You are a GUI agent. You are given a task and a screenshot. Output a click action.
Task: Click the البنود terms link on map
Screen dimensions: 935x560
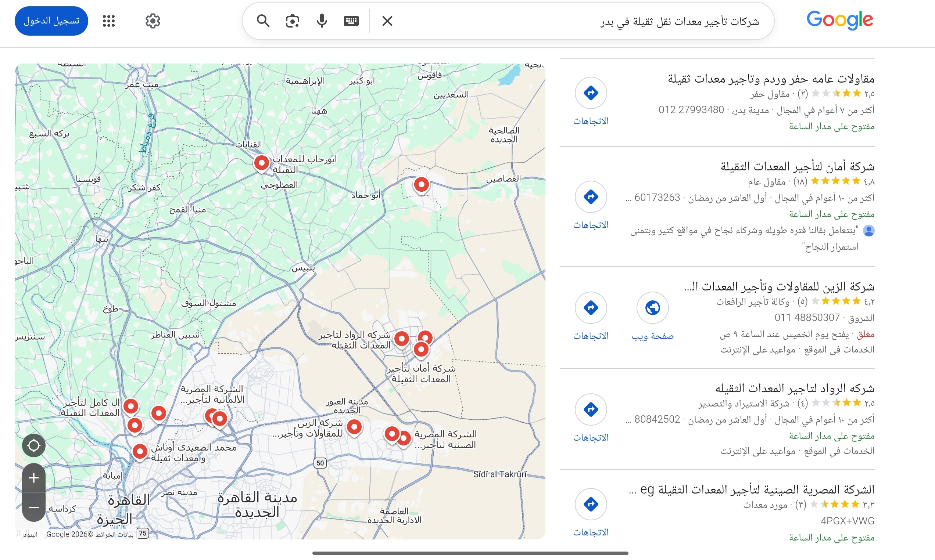[30, 535]
